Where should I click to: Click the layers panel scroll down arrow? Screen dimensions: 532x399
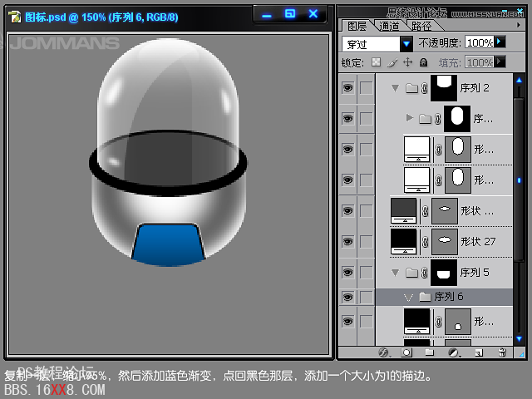pyautogui.click(x=520, y=339)
